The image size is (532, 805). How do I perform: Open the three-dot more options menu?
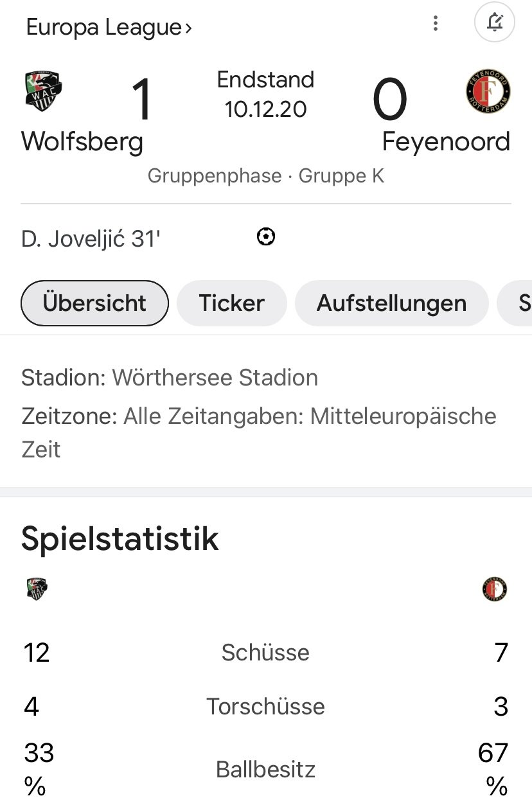click(436, 24)
